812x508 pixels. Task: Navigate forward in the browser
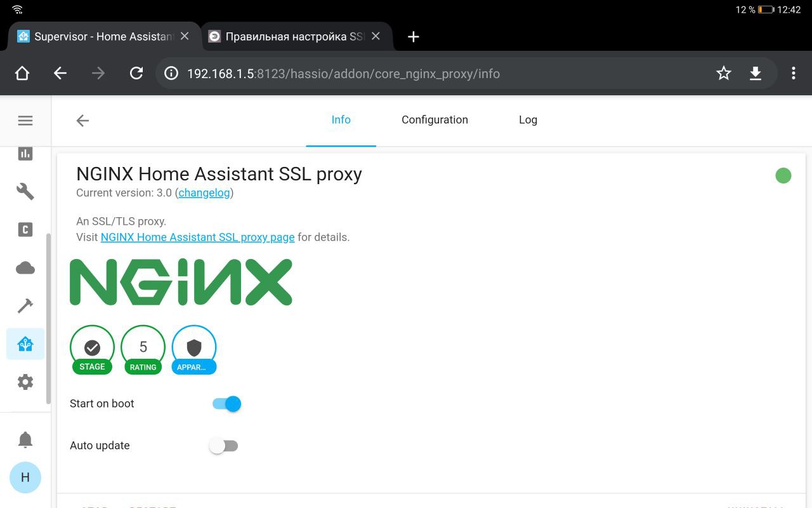98,74
